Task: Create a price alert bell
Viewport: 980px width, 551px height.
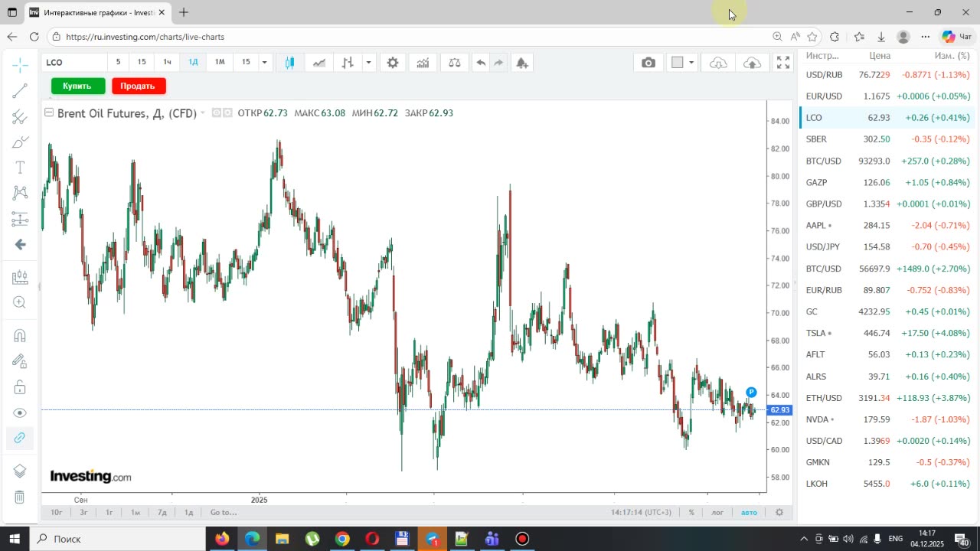Action: (x=522, y=63)
